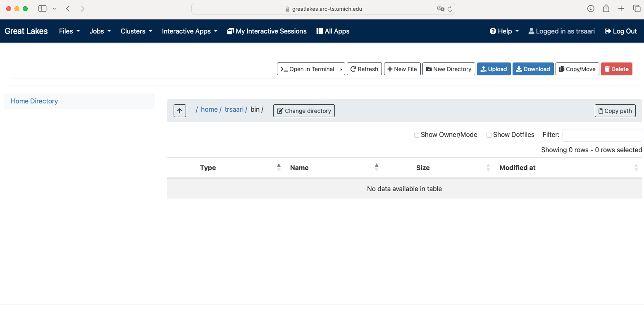The height and width of the screenshot is (314, 644).
Task: Click the Safari share icon
Action: pos(606,9)
